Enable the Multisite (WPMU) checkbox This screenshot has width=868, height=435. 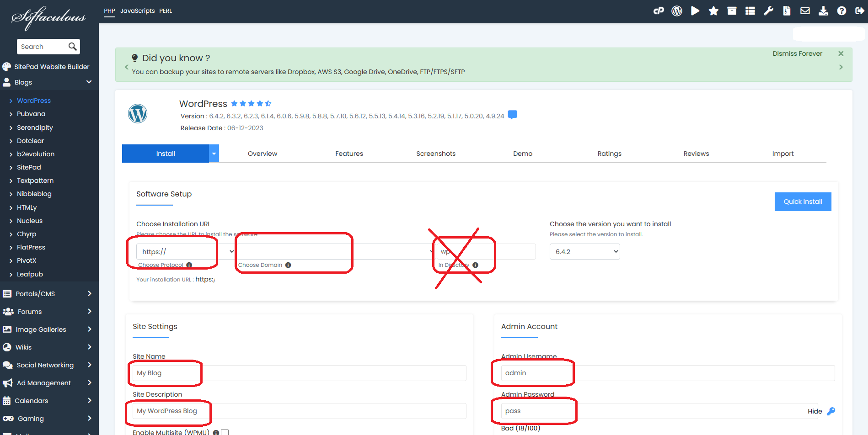(x=225, y=432)
